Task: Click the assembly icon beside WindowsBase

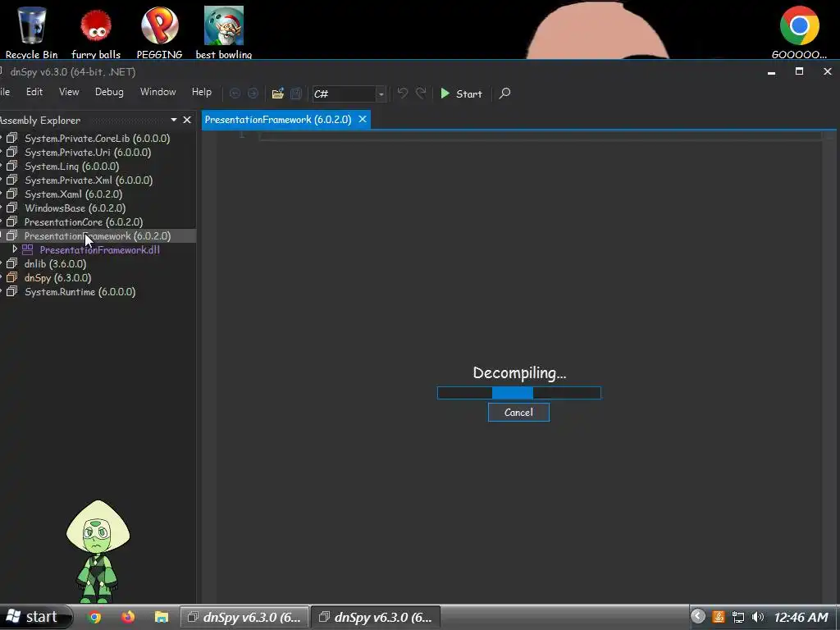Action: pos(11,208)
